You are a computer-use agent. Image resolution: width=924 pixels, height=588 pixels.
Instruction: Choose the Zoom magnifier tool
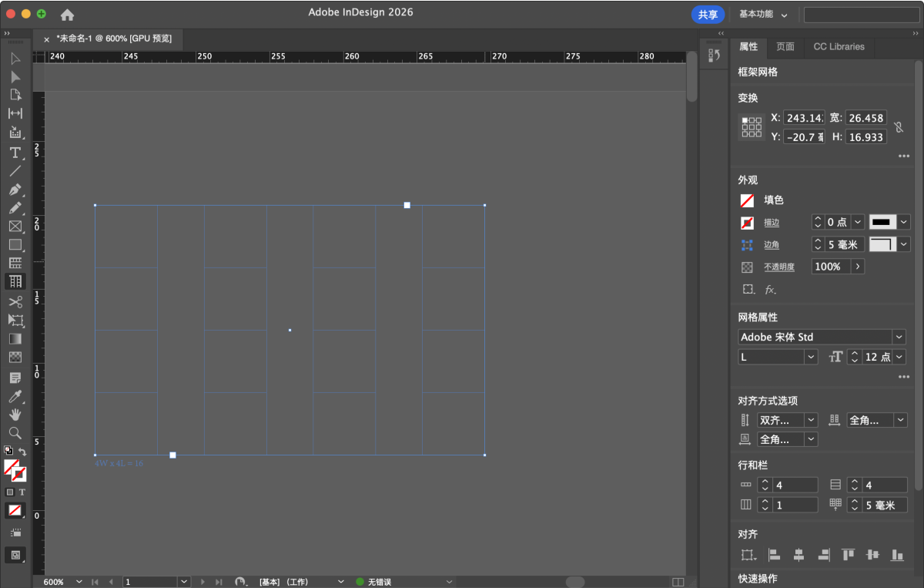click(x=15, y=433)
